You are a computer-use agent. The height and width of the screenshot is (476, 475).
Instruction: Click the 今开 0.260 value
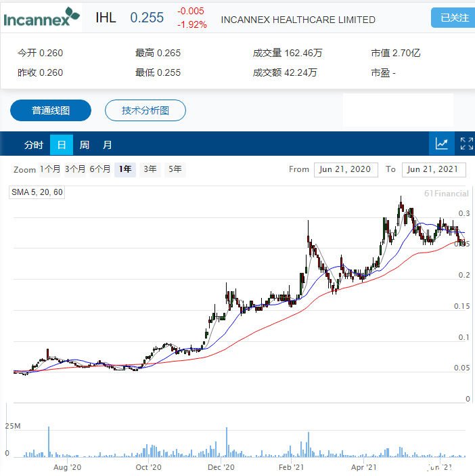click(x=41, y=53)
